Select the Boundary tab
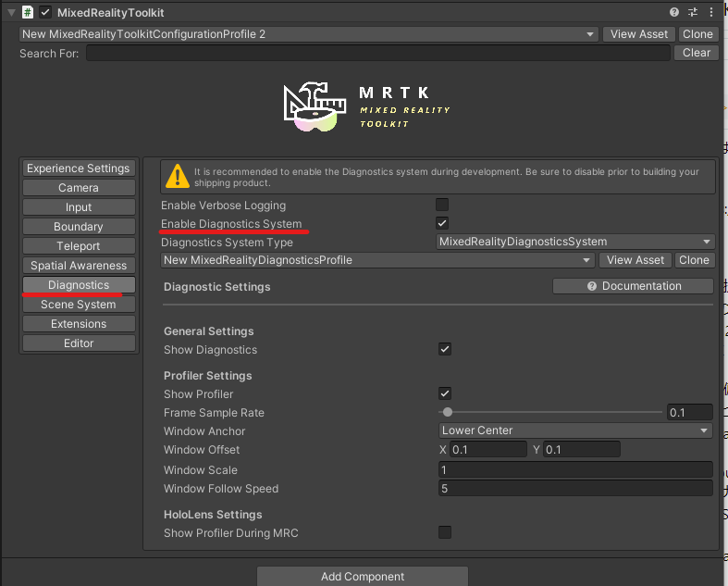The height and width of the screenshot is (586, 728). tap(79, 227)
